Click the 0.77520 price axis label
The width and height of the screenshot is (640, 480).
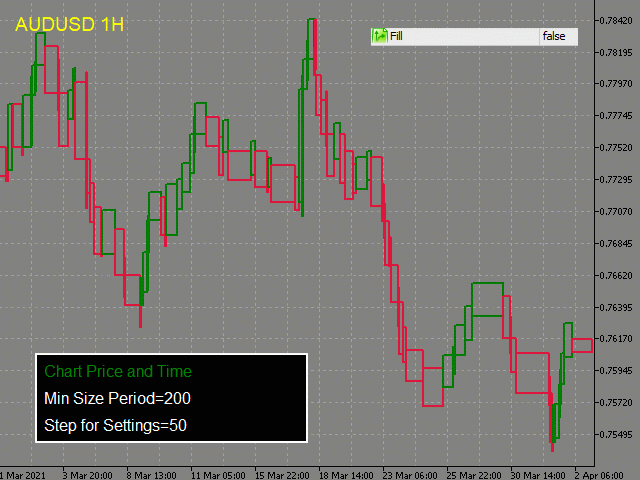(x=616, y=147)
